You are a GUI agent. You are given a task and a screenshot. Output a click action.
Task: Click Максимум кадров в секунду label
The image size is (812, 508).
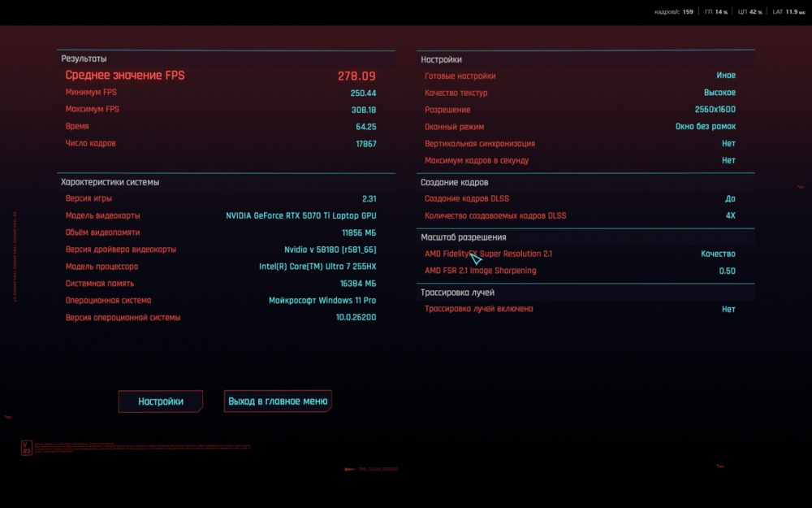click(477, 161)
